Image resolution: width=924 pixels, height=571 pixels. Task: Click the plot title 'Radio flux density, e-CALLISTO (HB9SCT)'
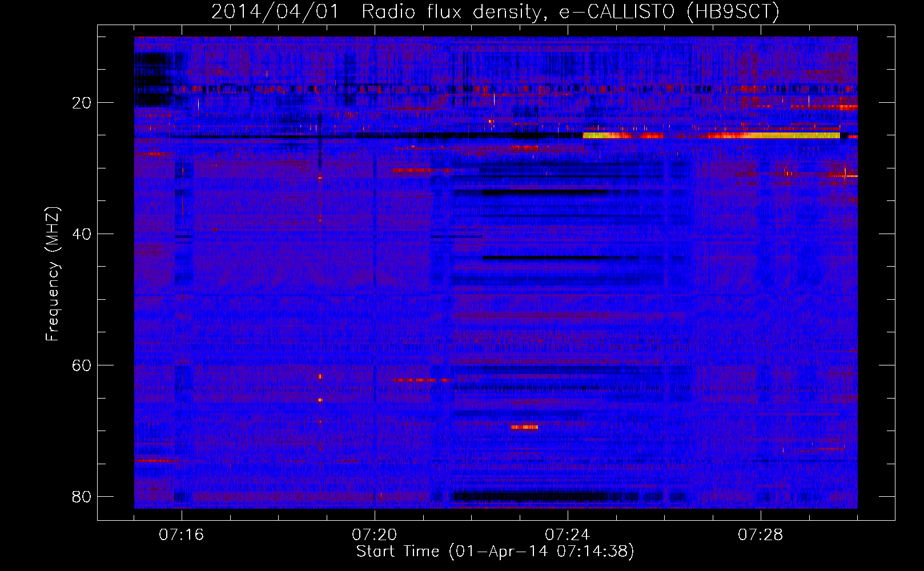point(571,12)
